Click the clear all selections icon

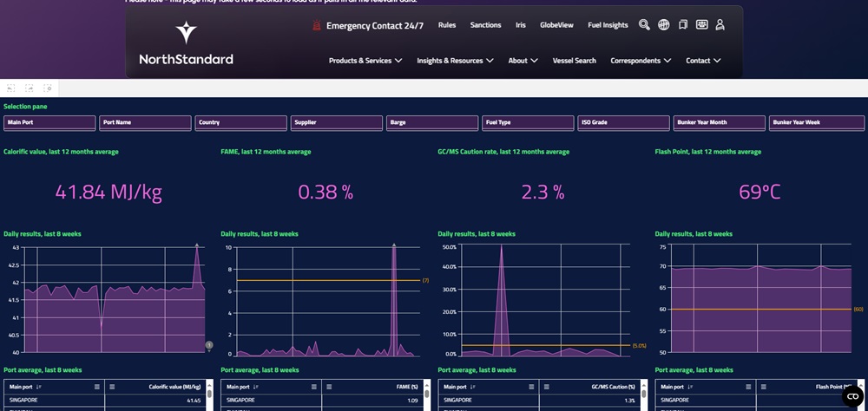pos(48,88)
